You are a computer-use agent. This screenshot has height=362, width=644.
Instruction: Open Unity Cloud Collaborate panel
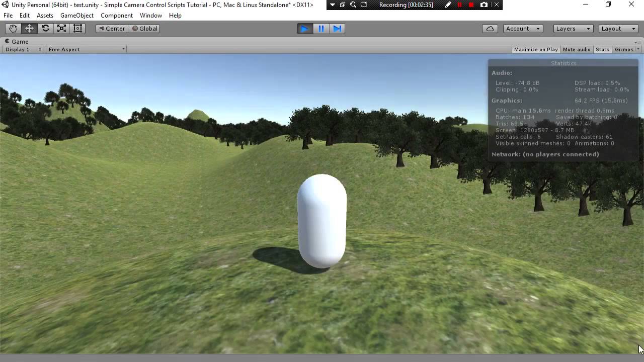[490, 29]
